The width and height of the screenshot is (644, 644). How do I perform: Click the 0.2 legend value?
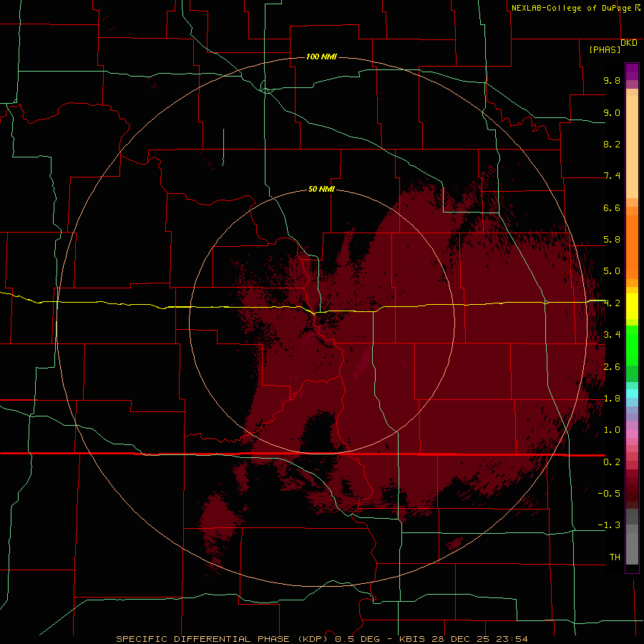[612, 462]
